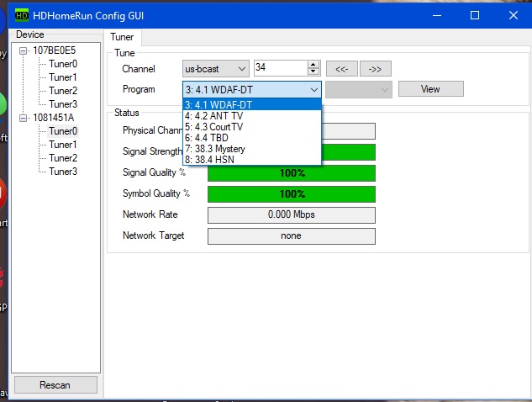Select Tuner2 under device 1081451A
The width and height of the screenshot is (532, 402).
63,158
